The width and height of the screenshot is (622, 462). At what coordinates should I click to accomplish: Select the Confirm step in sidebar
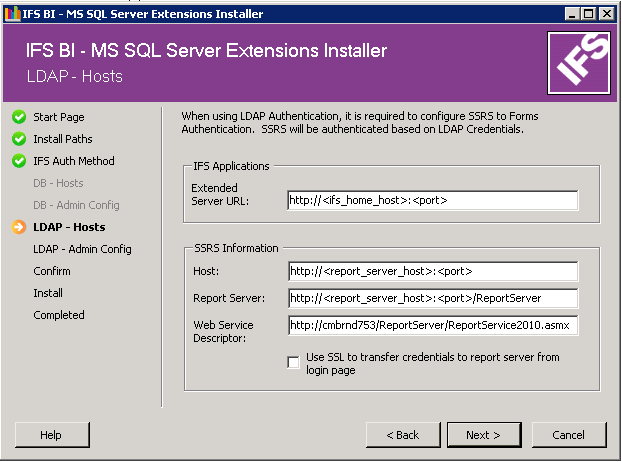pos(51,271)
